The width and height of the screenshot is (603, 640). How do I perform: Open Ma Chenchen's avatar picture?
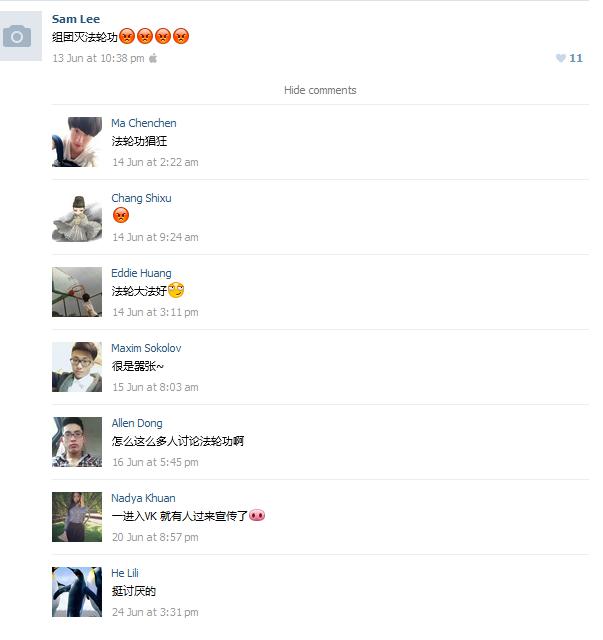point(77,142)
